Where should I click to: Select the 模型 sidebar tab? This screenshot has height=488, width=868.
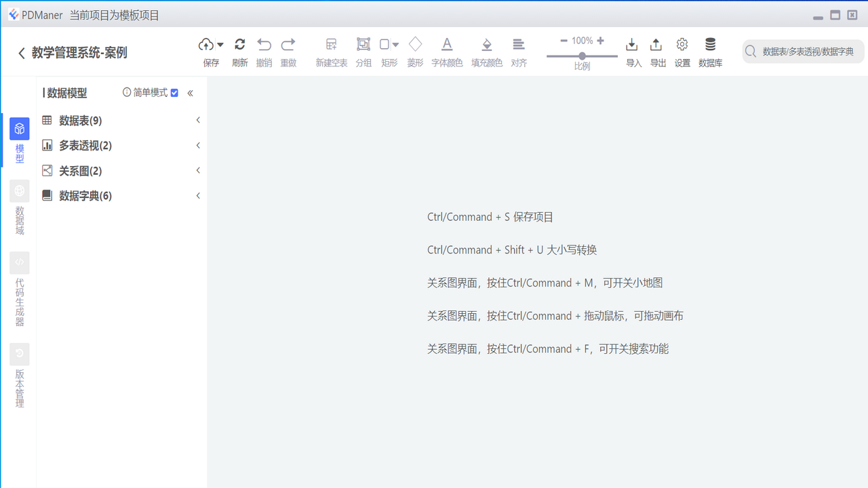(x=19, y=139)
